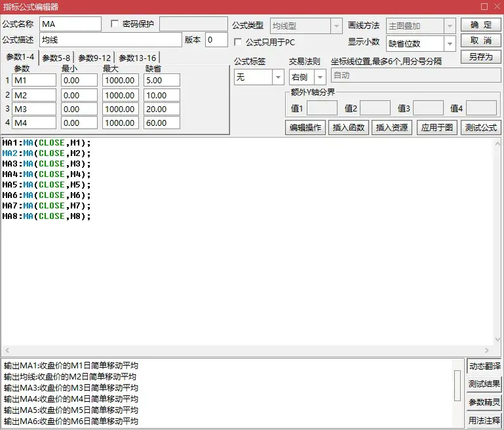Click code editor scroll-down arrow

[x=497, y=339]
